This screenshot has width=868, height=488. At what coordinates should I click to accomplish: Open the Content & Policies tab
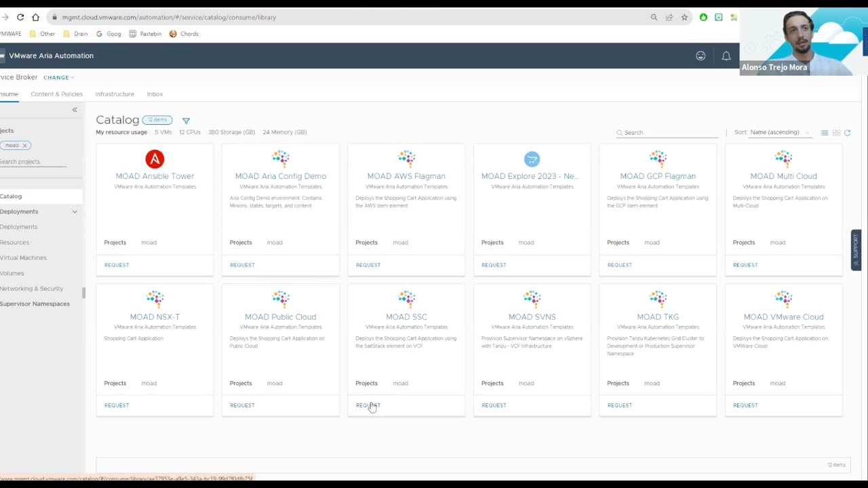point(56,94)
